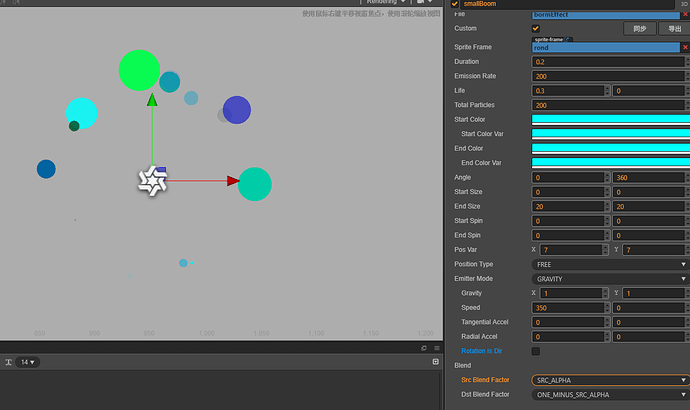Click the first Radial Accel field
The height and width of the screenshot is (410, 690).
click(x=568, y=337)
